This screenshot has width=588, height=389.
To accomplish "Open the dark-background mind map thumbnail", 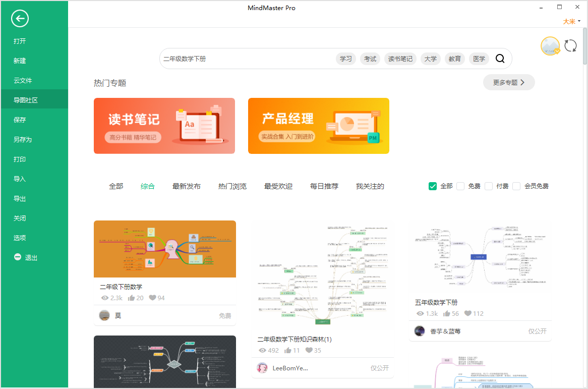I will coord(164,362).
